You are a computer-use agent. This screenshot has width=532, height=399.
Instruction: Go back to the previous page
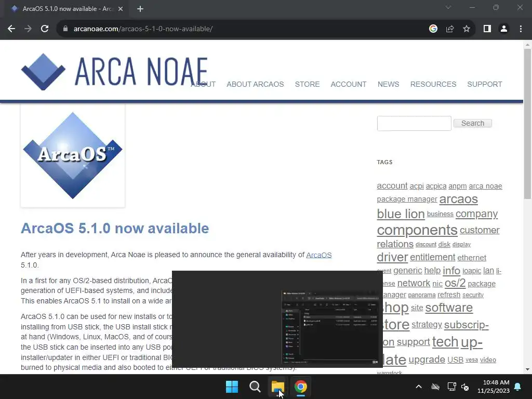[11, 29]
